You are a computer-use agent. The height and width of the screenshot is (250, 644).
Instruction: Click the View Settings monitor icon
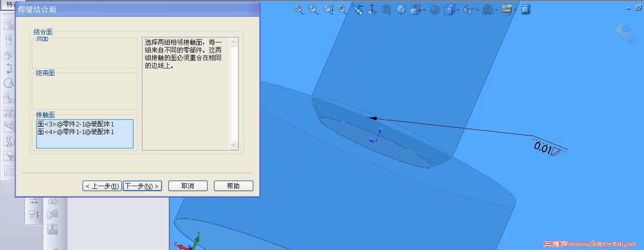click(x=507, y=10)
